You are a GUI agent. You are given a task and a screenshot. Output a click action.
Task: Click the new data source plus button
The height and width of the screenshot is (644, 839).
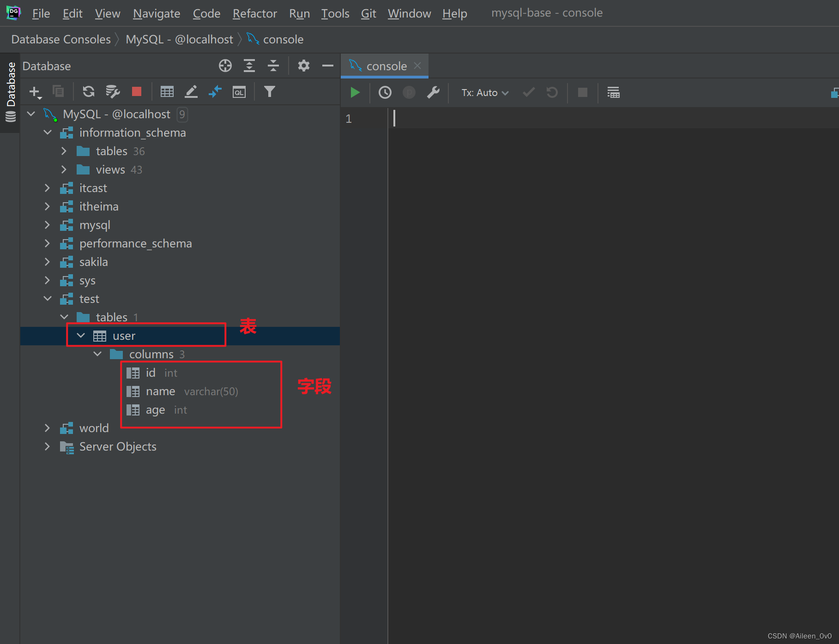[x=35, y=91]
